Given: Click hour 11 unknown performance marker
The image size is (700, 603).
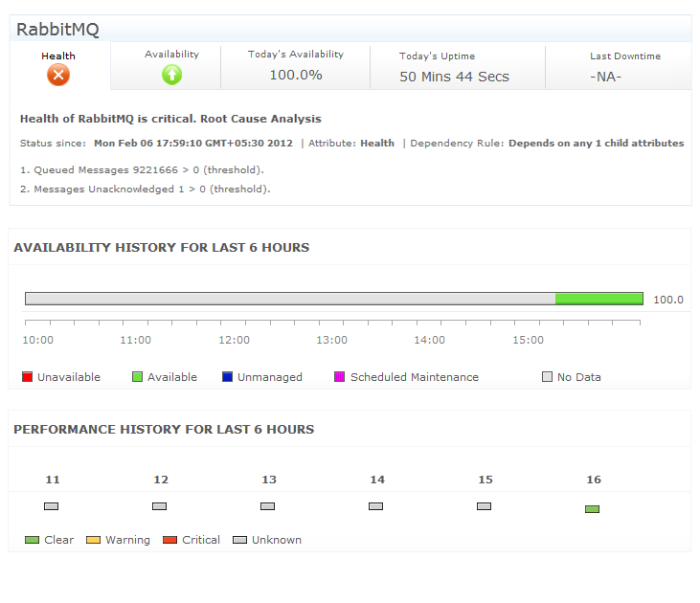Looking at the screenshot, I should (x=52, y=506).
